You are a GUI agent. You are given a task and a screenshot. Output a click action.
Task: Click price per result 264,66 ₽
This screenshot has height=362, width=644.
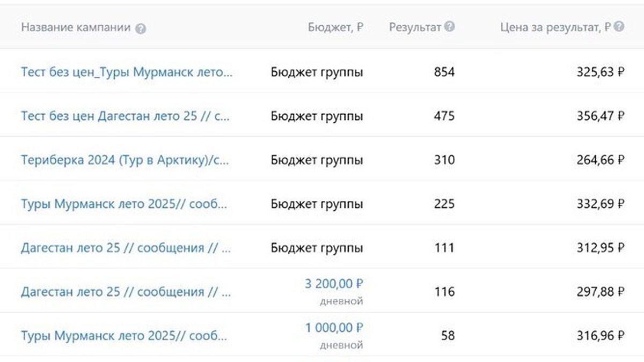(x=601, y=160)
